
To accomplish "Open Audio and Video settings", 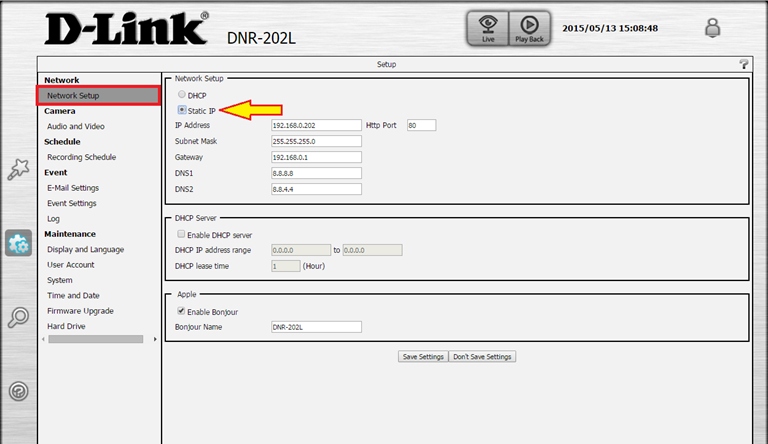I will tap(76, 127).
